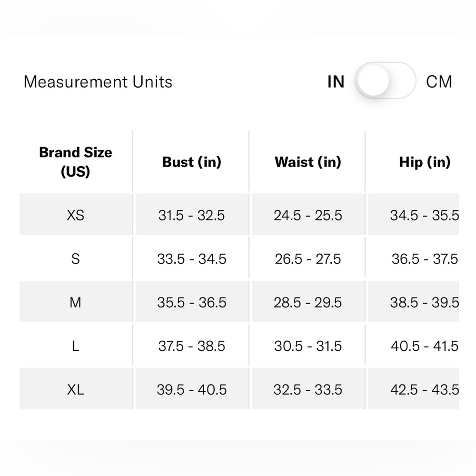Select the S size row label
Screen dimensions: 476x476
tap(76, 259)
